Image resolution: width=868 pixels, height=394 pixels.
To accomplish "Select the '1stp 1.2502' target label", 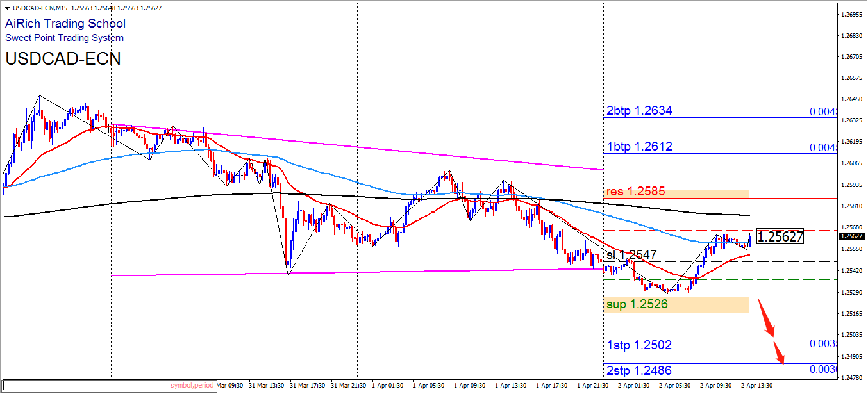I will [639, 345].
